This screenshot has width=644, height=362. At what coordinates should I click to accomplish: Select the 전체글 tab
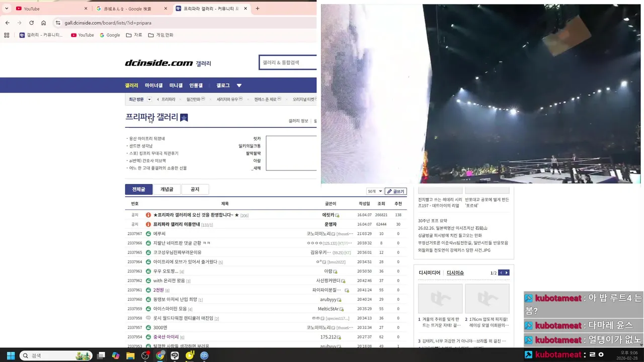pyautogui.click(x=138, y=189)
